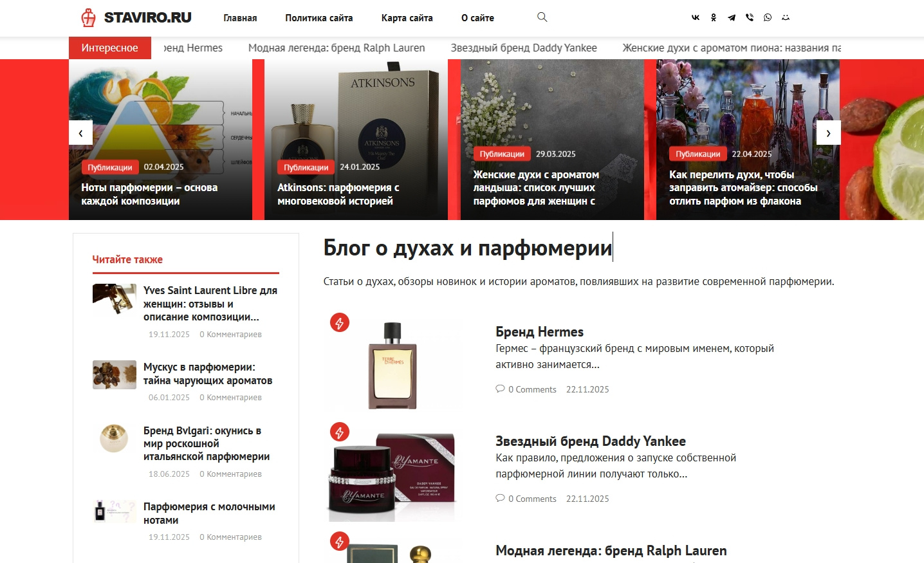Image resolution: width=924 pixels, height=563 pixels.
Task: Click excerpt starting Гермес – французский бренд
Action: [x=634, y=356]
